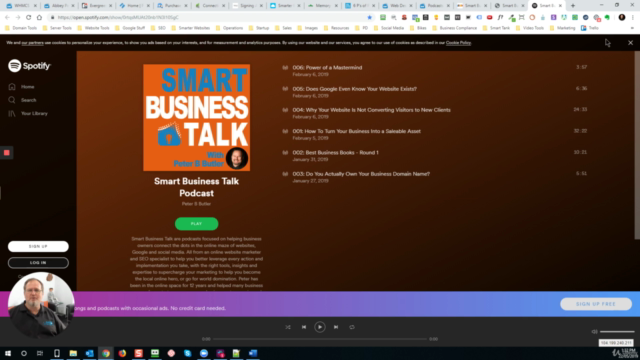Click the player play button
The height and width of the screenshot is (360, 640).
tap(320, 327)
